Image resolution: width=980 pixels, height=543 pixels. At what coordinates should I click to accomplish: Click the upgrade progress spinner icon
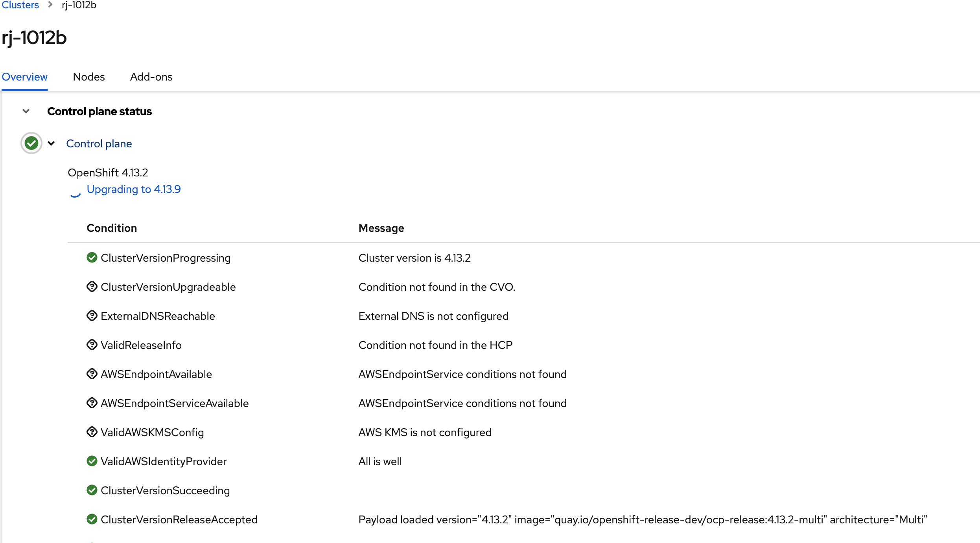coord(75,192)
